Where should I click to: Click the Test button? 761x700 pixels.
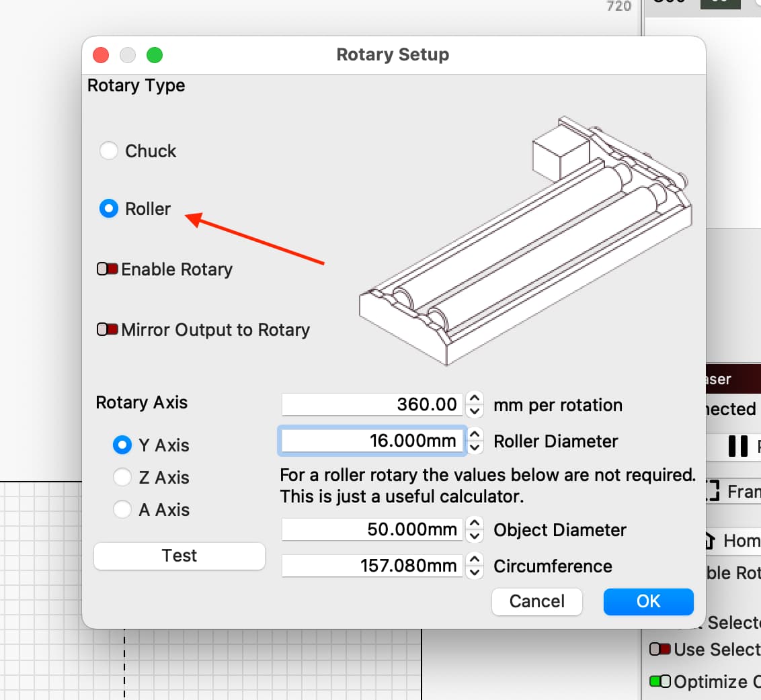(x=179, y=556)
